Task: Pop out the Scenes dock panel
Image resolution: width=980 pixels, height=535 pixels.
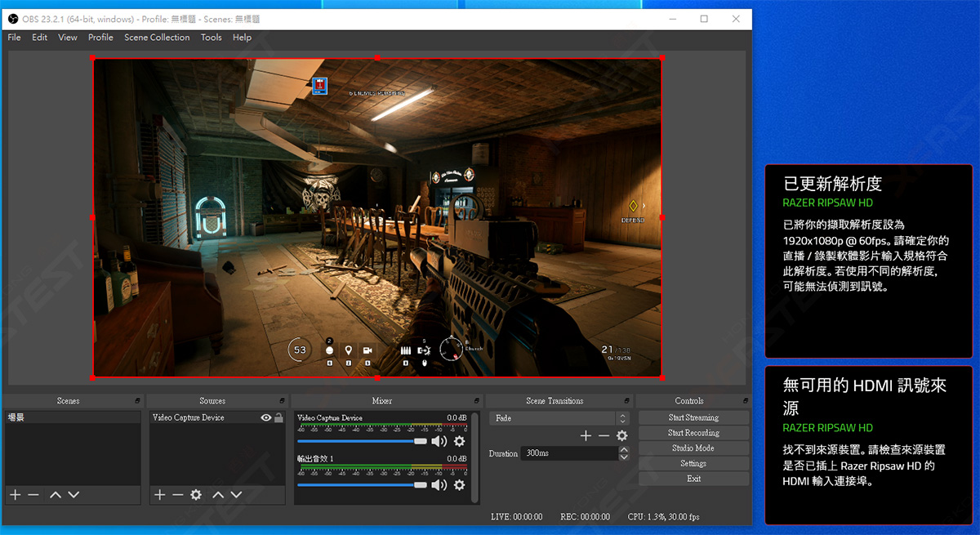Action: 138,401
